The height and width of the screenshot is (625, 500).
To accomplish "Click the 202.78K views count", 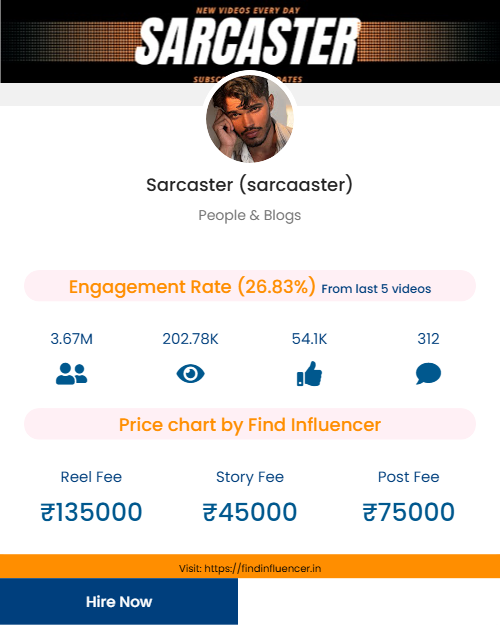I will [190, 339].
